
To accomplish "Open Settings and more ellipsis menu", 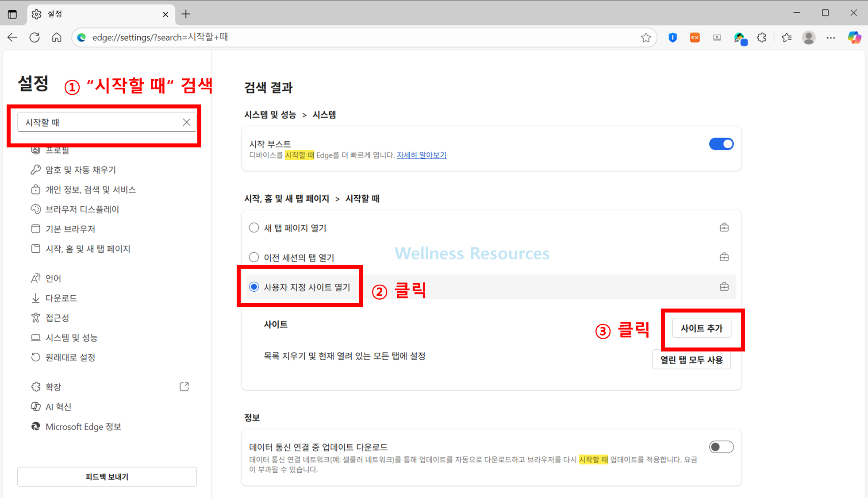I will tap(831, 38).
